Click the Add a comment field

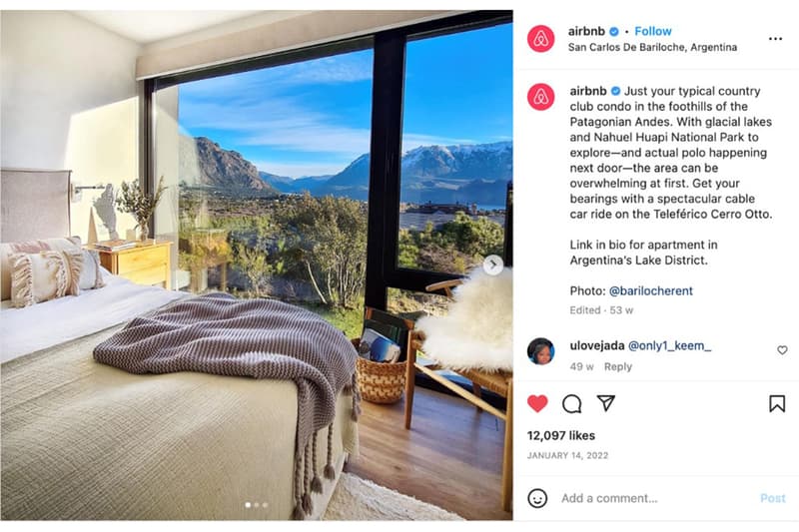[x=655, y=498]
